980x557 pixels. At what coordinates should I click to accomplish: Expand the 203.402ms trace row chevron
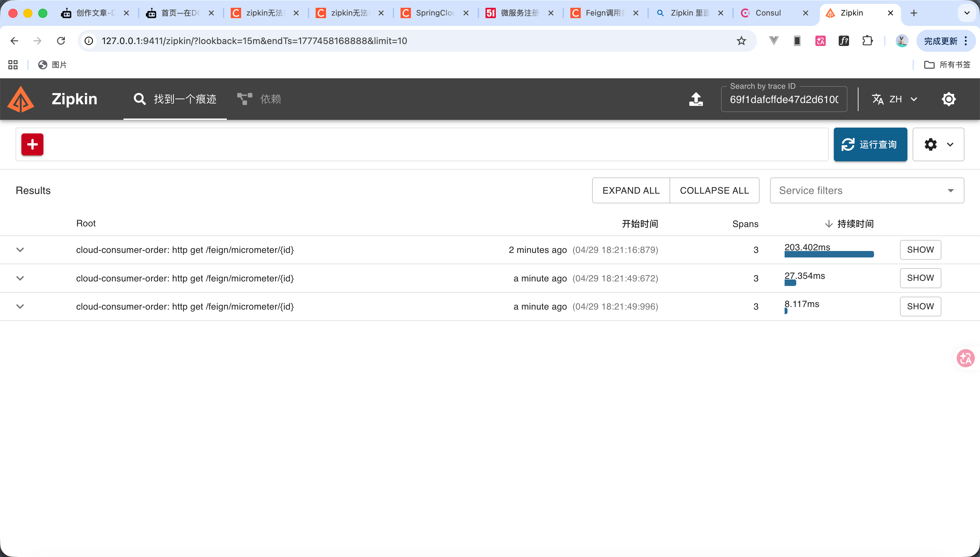20,250
